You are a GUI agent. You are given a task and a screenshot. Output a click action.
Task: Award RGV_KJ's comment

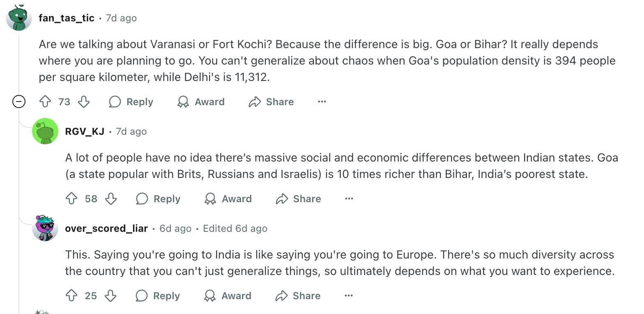pos(228,199)
